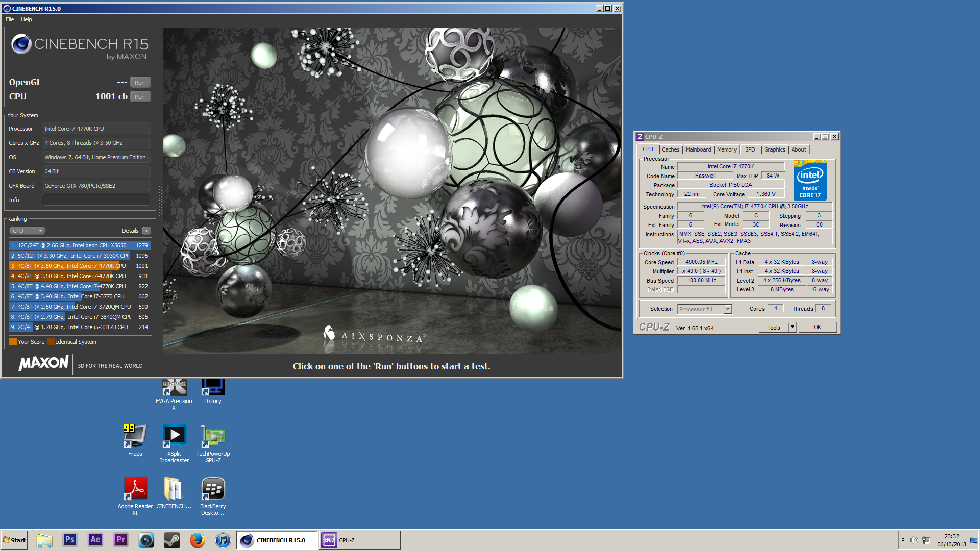Switch to CINEBENCH R15.0 taskbar window
Screen dimensions: 980x551
point(277,540)
